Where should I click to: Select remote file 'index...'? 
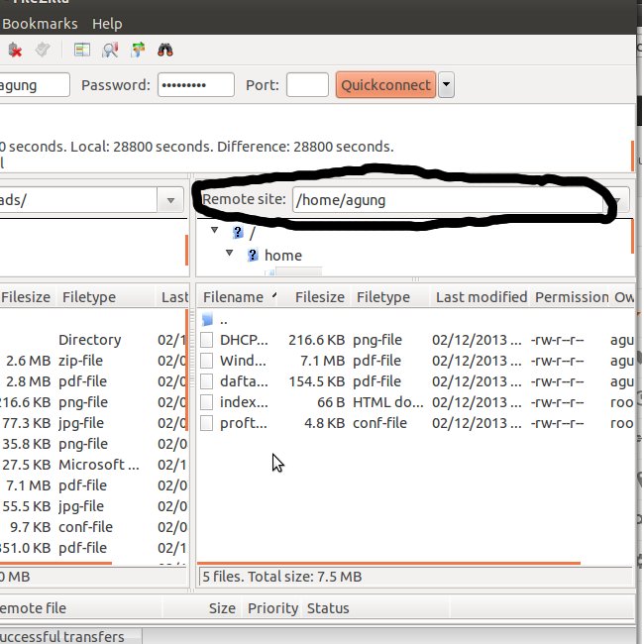coord(244,402)
